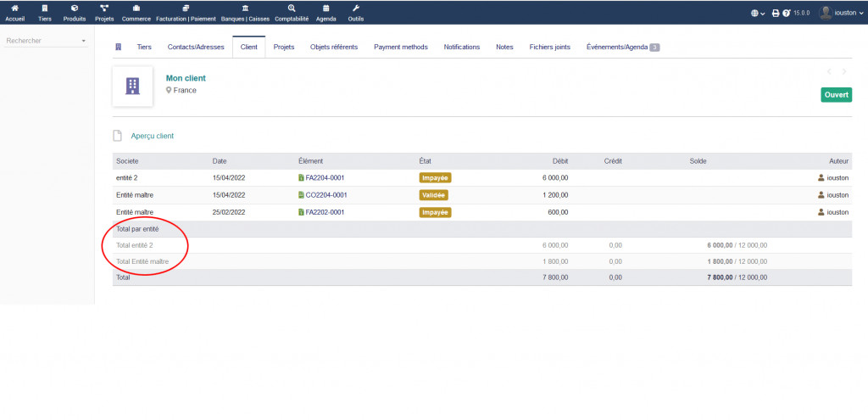Go to next record arrow

click(843, 71)
